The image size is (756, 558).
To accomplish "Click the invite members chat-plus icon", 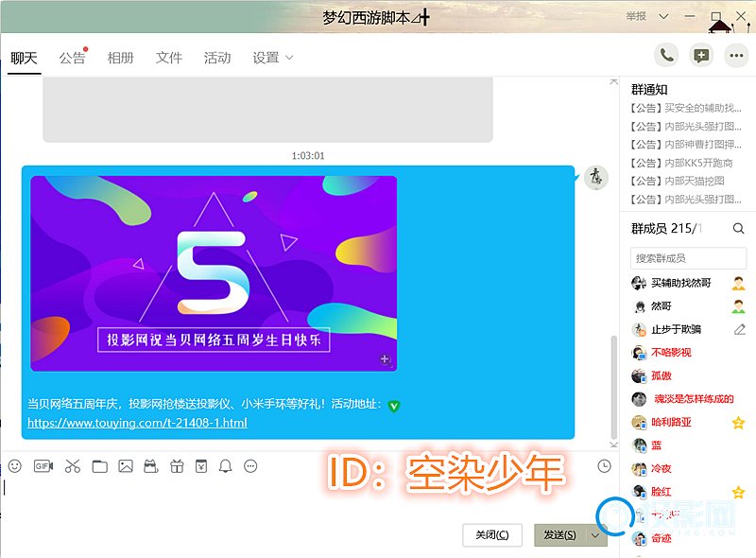I will 701,56.
